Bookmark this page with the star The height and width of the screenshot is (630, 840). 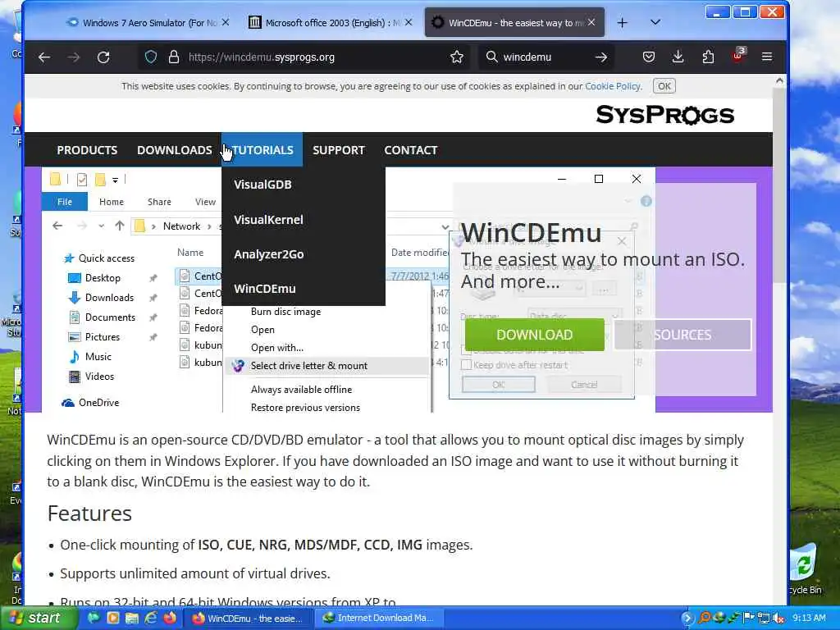pyautogui.click(x=456, y=57)
